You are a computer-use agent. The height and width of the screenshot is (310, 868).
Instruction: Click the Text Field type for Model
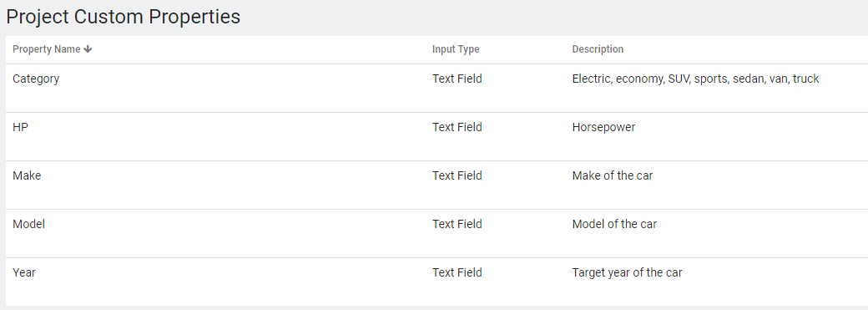click(x=457, y=224)
